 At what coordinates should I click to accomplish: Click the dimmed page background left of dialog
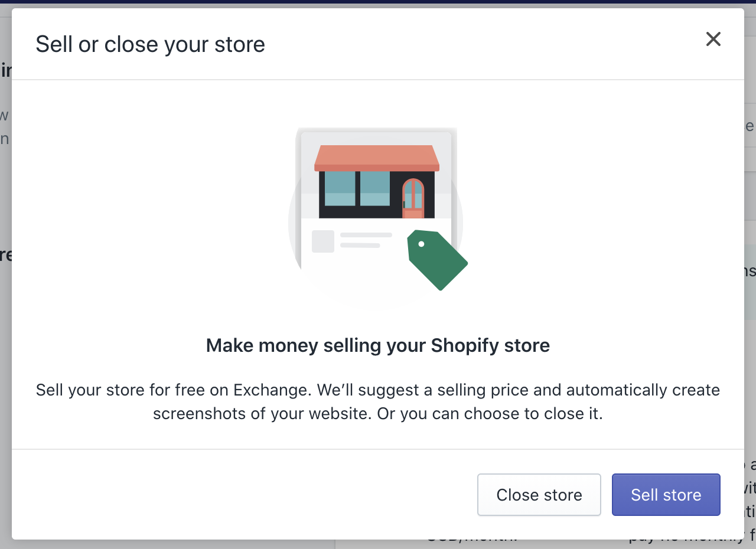[x=5, y=354]
